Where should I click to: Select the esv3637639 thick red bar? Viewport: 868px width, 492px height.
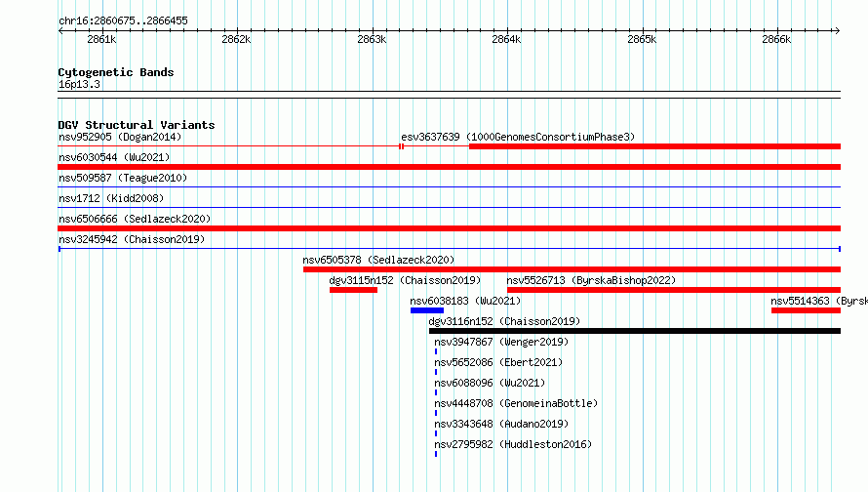tap(654, 146)
